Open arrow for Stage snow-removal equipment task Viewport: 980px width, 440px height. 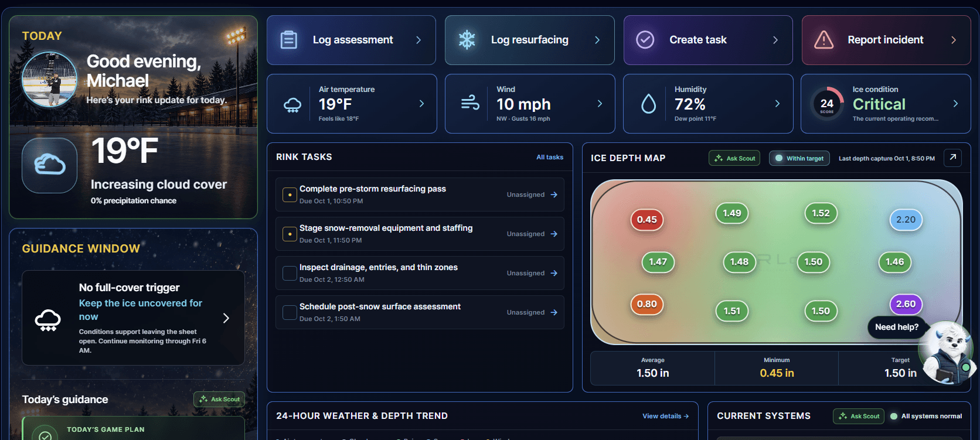[x=554, y=234]
